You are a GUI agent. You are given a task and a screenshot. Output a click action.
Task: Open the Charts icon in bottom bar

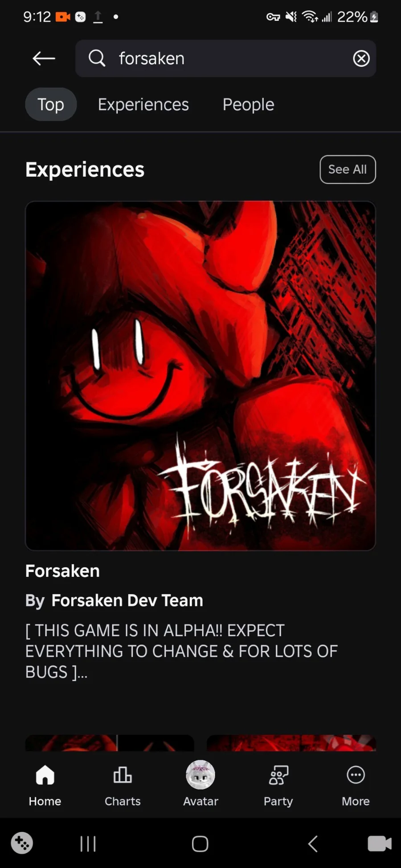tap(123, 775)
